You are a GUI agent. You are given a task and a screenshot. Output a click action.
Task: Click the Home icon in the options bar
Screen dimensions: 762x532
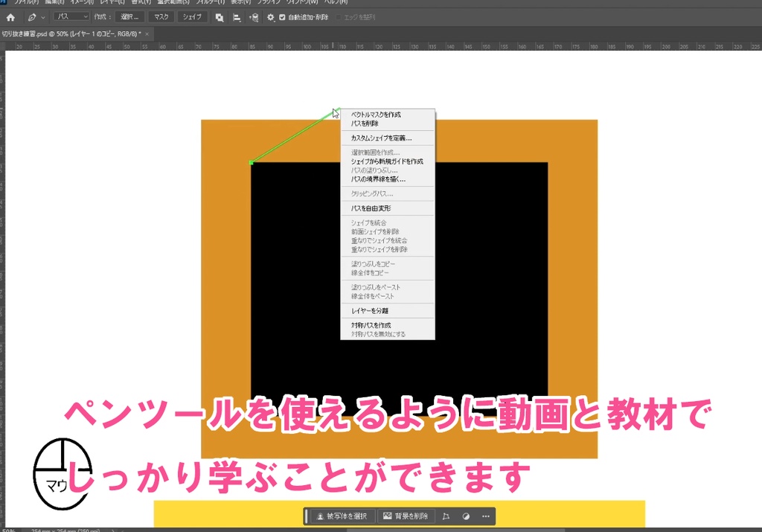(11, 17)
